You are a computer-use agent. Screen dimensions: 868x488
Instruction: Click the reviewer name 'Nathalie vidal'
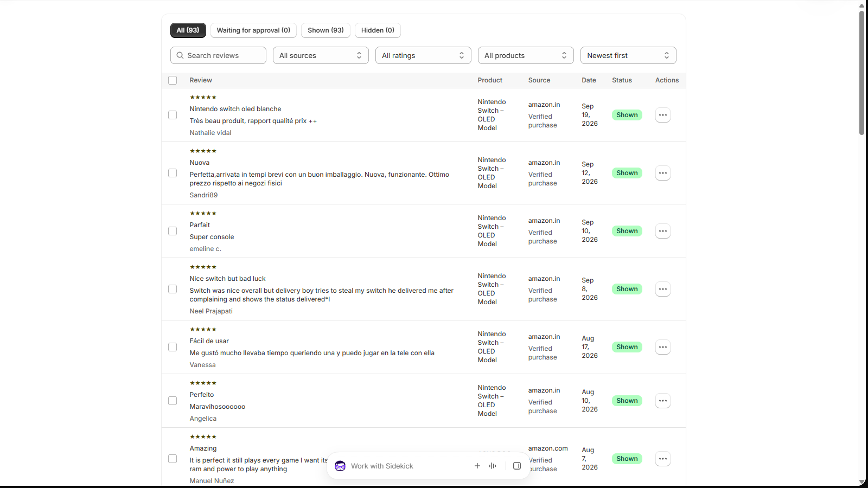point(210,133)
